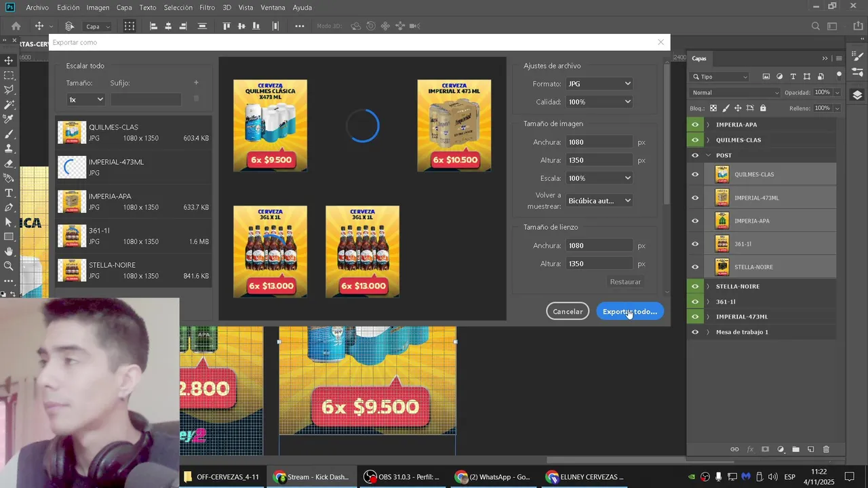
Task: Click the Cancelar button
Action: 568,312
